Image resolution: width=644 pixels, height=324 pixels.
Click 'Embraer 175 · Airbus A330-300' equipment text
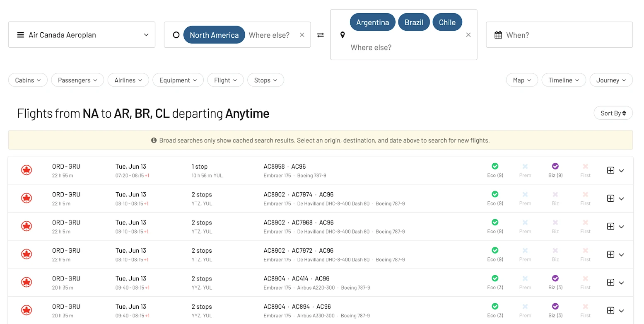coord(299,316)
